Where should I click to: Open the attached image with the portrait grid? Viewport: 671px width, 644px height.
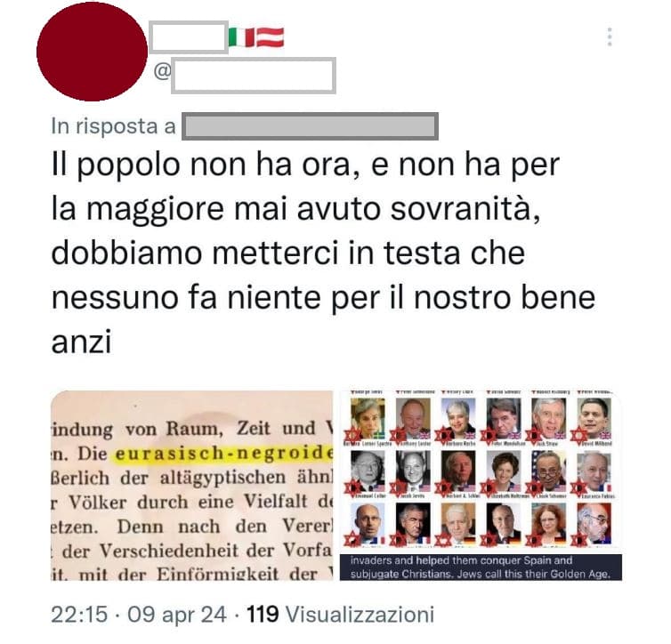[481, 486]
